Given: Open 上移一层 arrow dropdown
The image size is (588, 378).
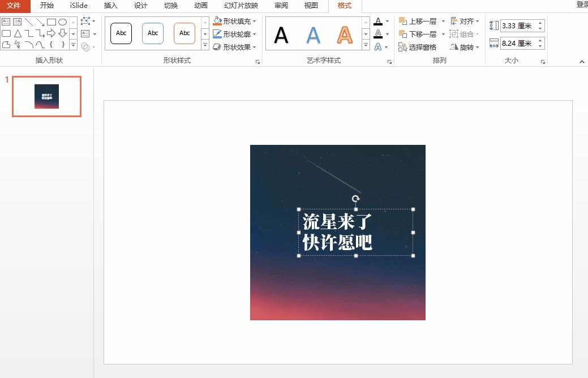Looking at the screenshot, I should coord(443,21).
